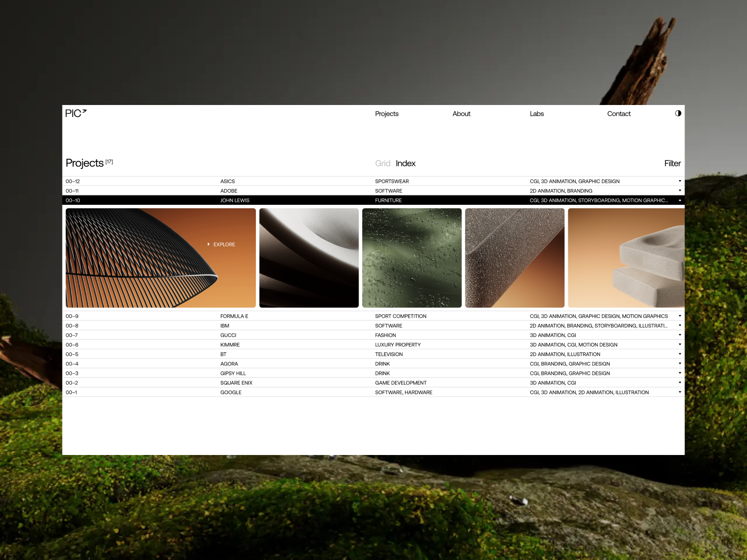Open the Filter panel
The image size is (747, 560).
(672, 163)
